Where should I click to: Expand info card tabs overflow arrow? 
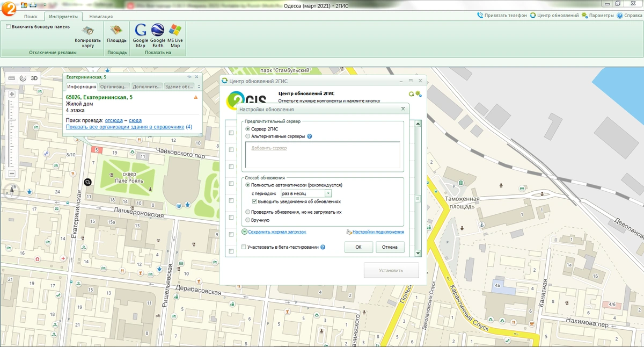coord(199,86)
